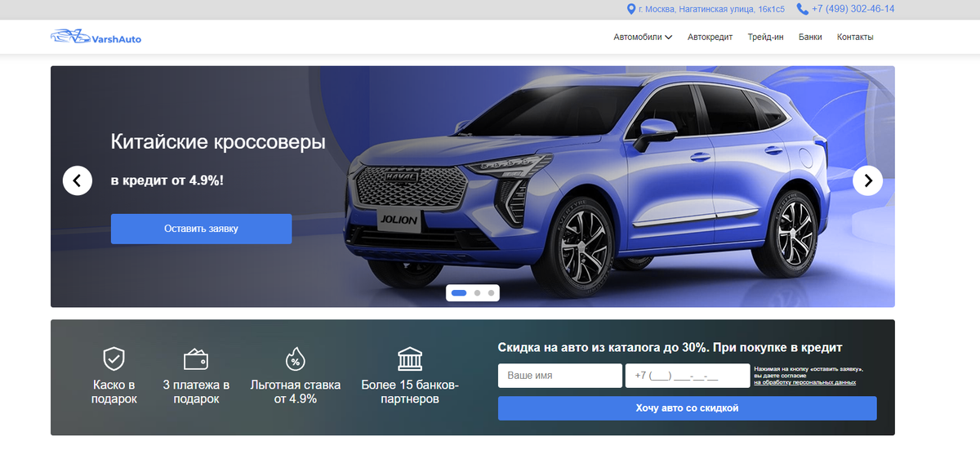980x450 pixels.
Task: Click the bank building icon
Action: 410,359
